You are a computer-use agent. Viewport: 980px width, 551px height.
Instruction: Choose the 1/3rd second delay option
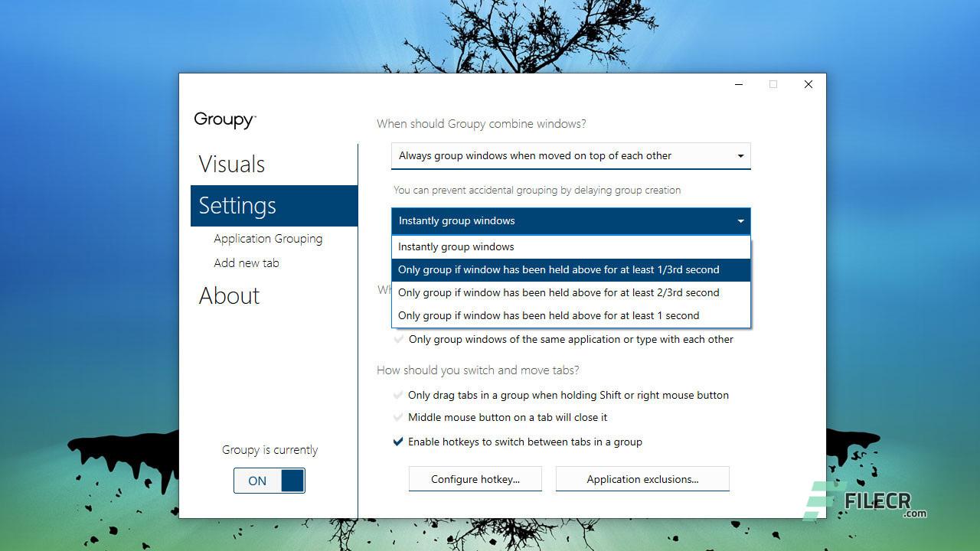pyautogui.click(x=571, y=269)
